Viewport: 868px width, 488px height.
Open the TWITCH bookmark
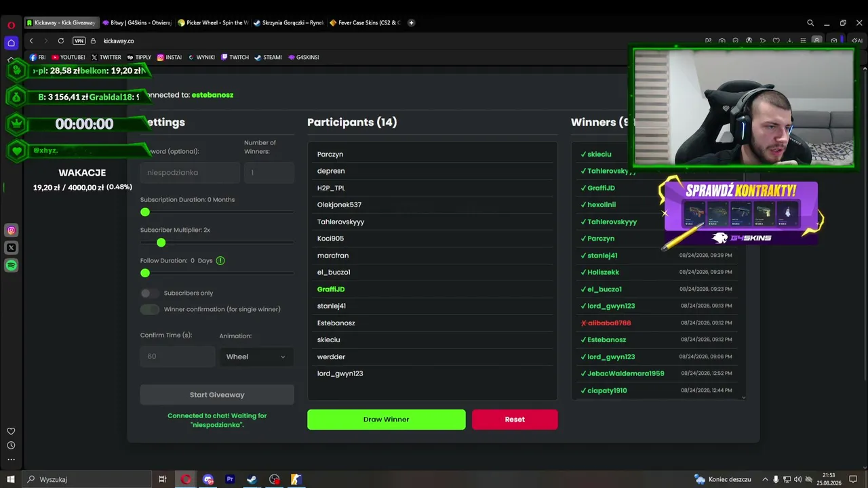pyautogui.click(x=235, y=57)
